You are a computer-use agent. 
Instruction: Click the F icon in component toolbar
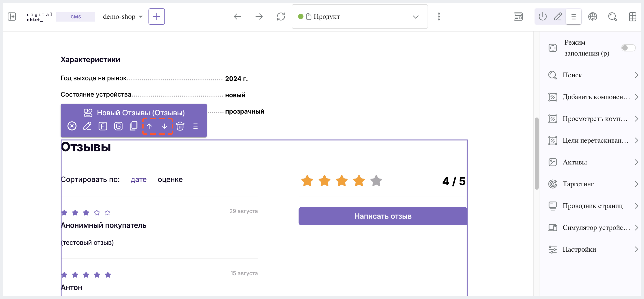[103, 126]
